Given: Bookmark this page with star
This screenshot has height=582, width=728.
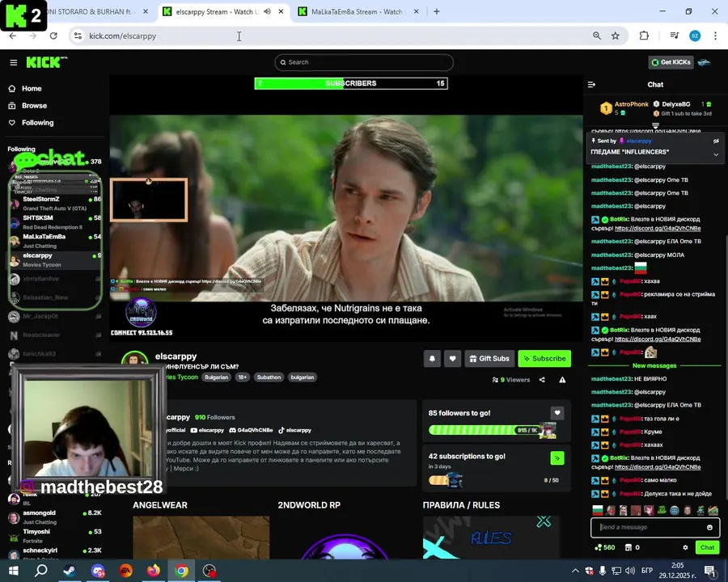Looking at the screenshot, I should point(616,36).
